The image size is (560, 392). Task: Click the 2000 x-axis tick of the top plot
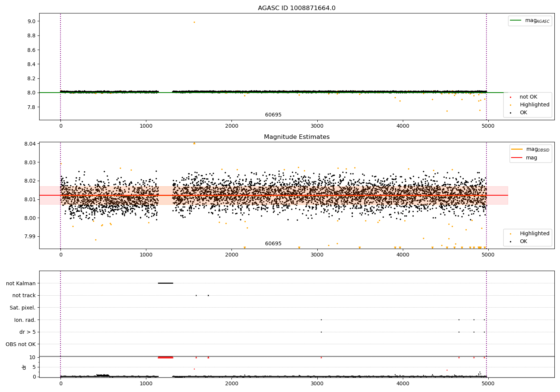pos(231,126)
